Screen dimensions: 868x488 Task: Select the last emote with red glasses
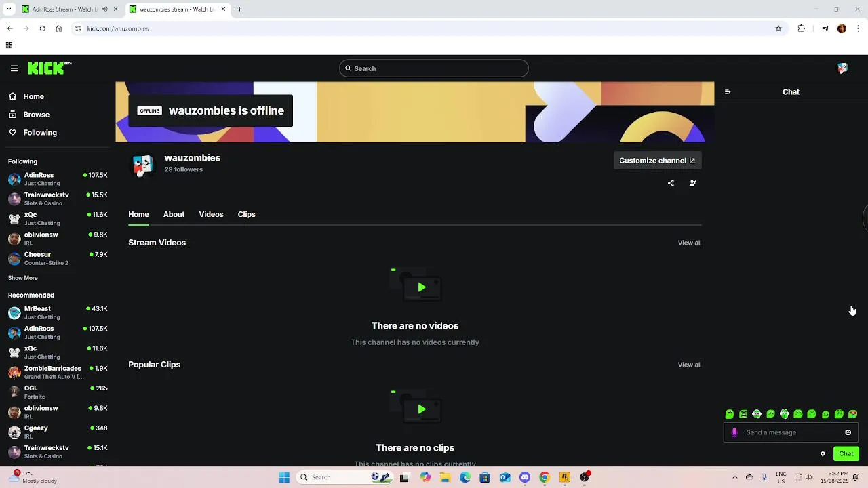[x=853, y=414]
